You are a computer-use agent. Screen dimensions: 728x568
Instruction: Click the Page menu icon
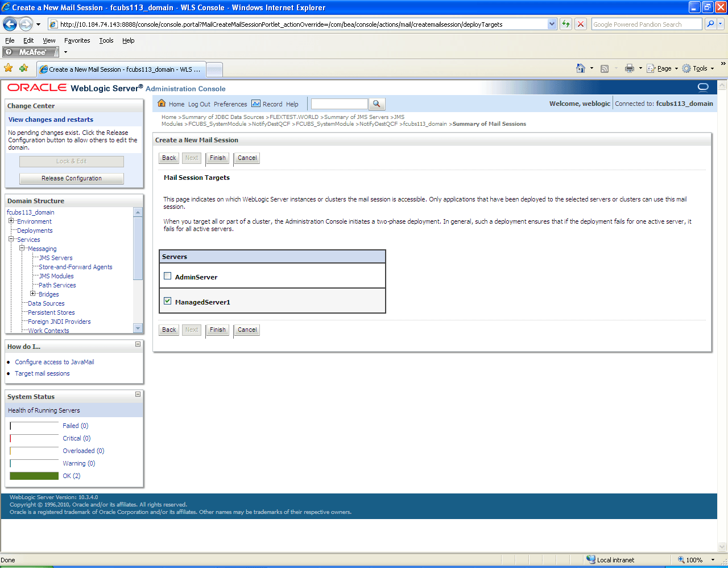(651, 68)
